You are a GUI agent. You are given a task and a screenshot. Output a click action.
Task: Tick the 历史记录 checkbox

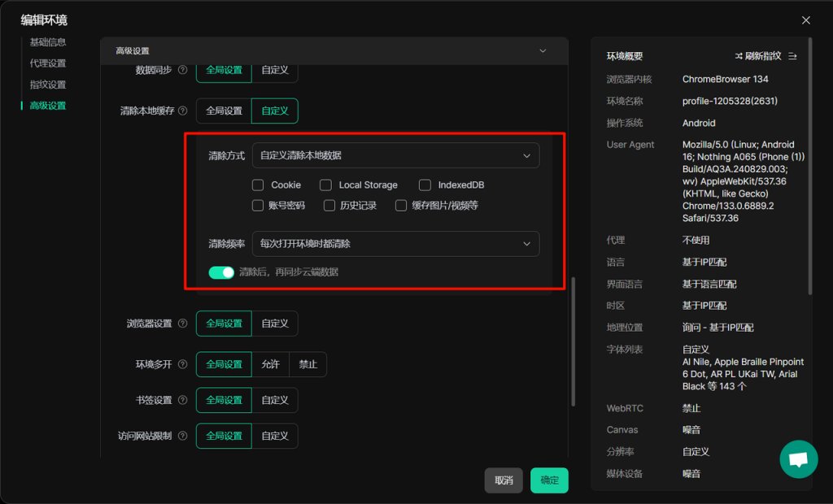(329, 206)
